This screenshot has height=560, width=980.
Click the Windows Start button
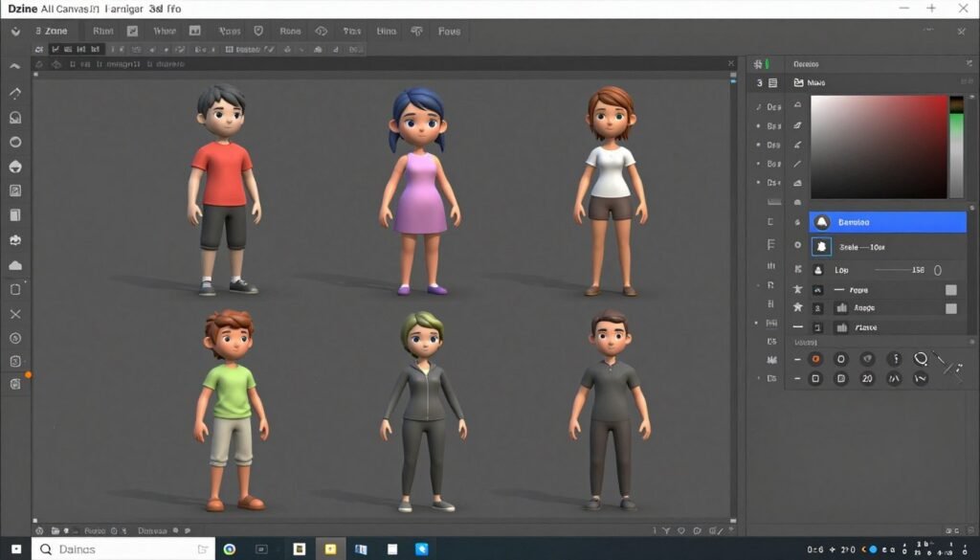(16, 549)
